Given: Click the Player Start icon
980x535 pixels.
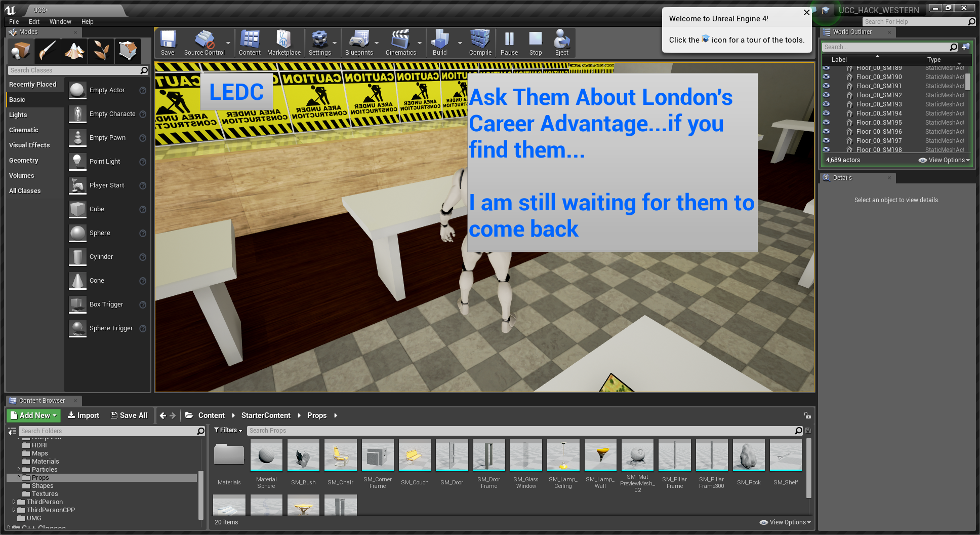Looking at the screenshot, I should click(77, 185).
